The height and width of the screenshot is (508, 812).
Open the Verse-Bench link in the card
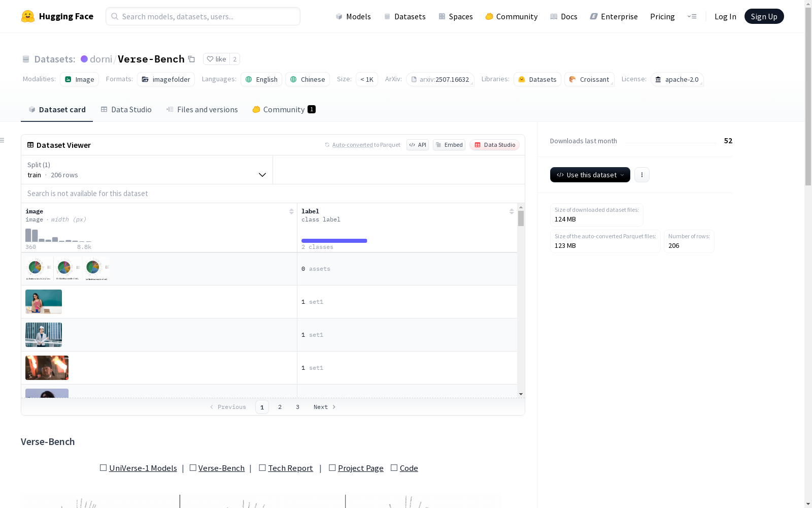[x=221, y=468]
